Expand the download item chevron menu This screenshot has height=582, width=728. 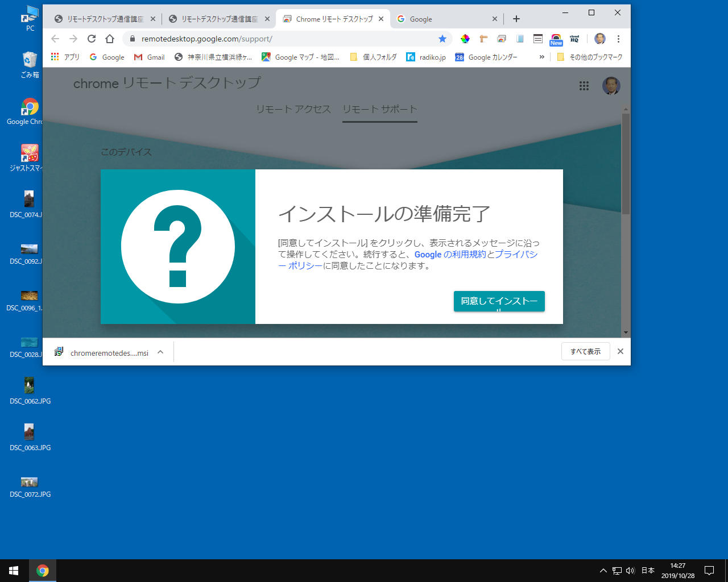click(x=160, y=352)
